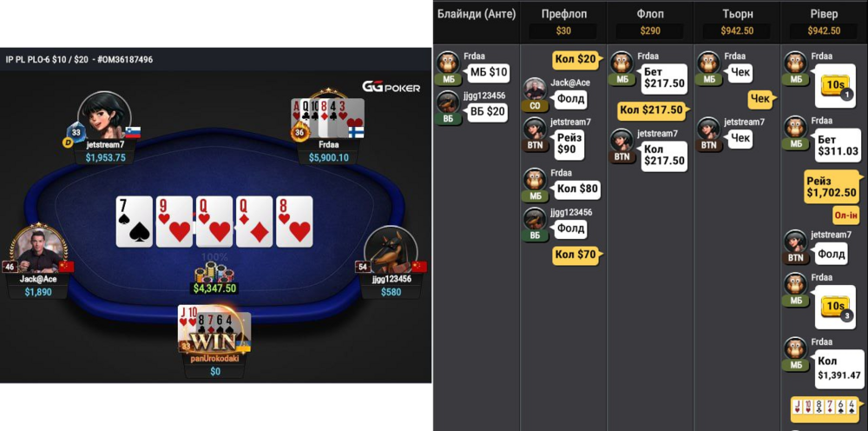Select the Рівер column header
Viewport: 868px width, 431px height.
pyautogui.click(x=824, y=14)
